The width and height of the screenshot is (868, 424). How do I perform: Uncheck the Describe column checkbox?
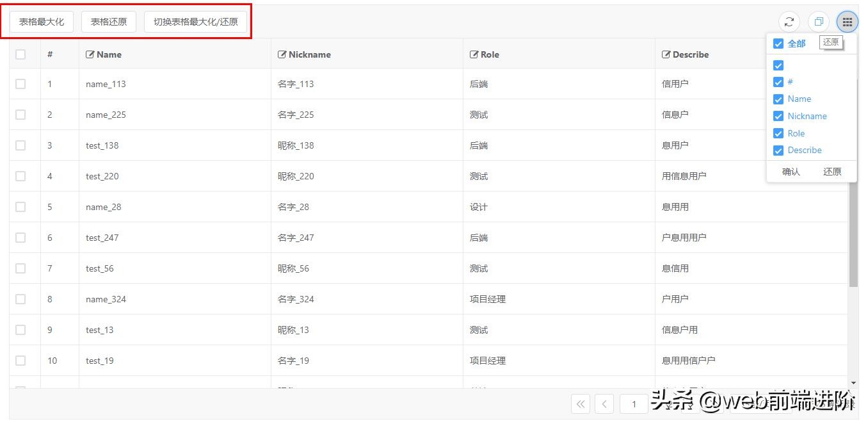778,151
